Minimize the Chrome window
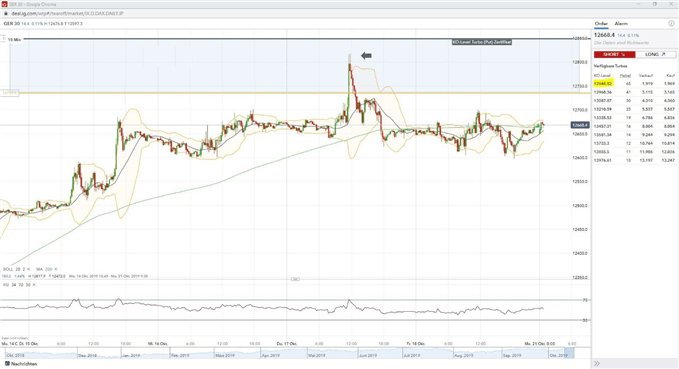Screen dimensions: 679x369 click(639, 4)
